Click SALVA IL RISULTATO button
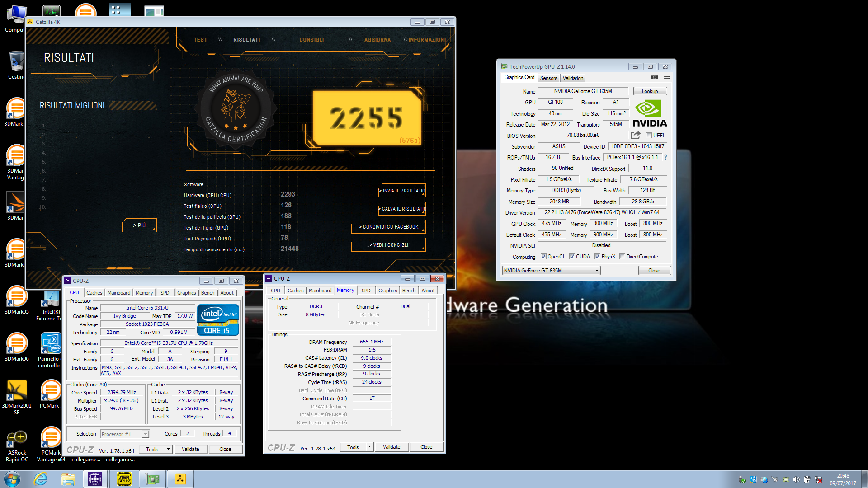Screen dimensions: 868x488 coord(402,209)
